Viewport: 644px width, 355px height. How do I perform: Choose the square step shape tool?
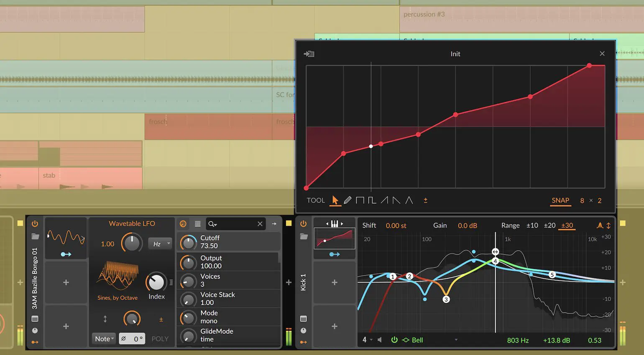tap(360, 200)
